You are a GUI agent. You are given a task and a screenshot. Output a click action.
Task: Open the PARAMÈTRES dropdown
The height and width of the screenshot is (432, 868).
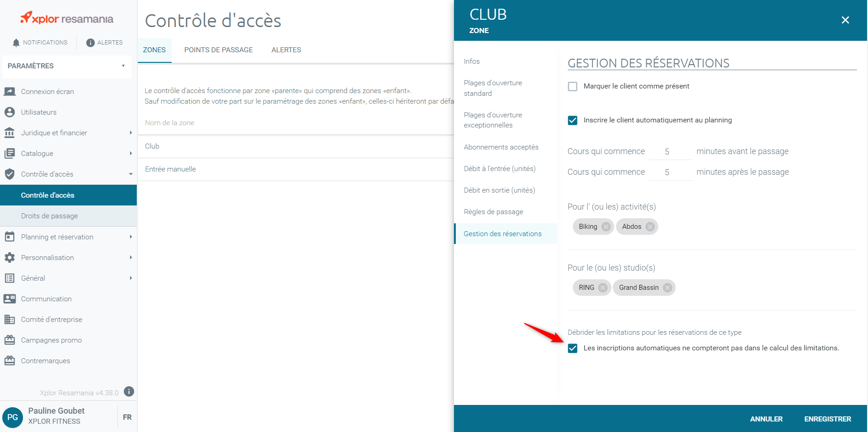[67, 66]
